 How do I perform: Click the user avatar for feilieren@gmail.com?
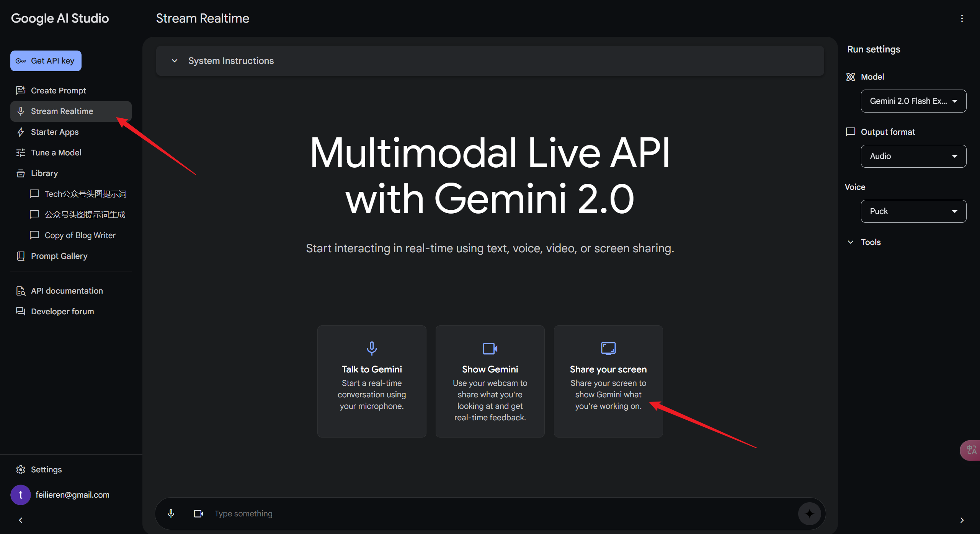point(21,495)
